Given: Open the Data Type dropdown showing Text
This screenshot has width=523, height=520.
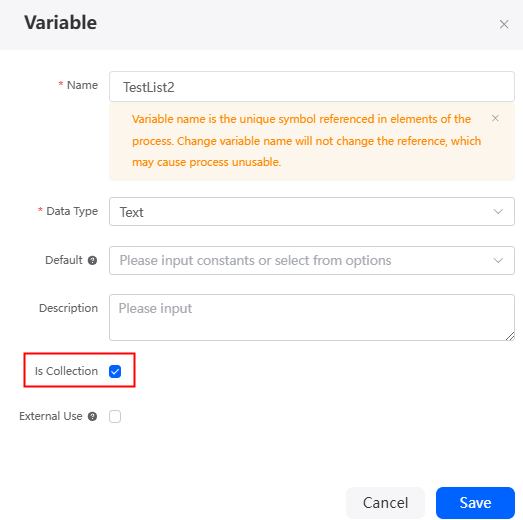Looking at the screenshot, I should click(x=312, y=211).
